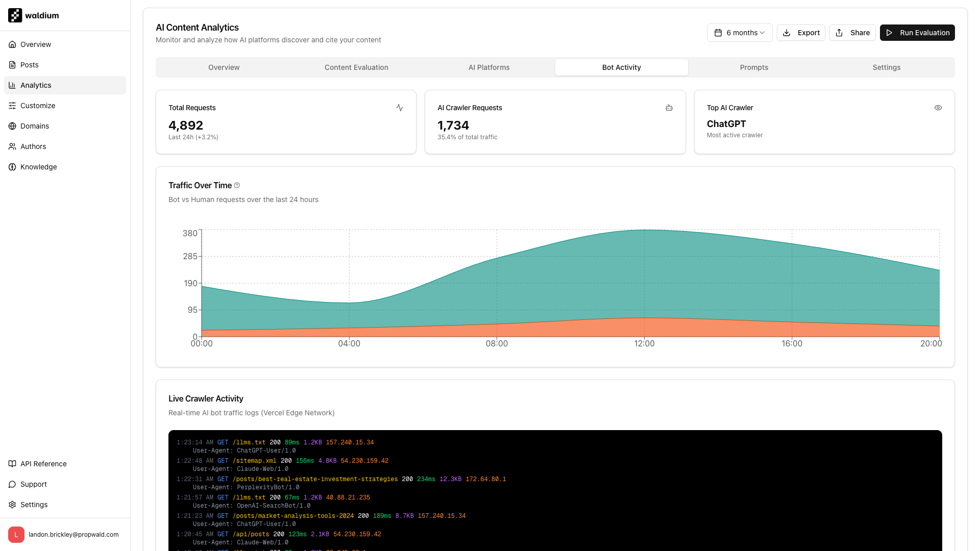Click the Authors people icon
The image size is (980, 551).
tap(12, 146)
